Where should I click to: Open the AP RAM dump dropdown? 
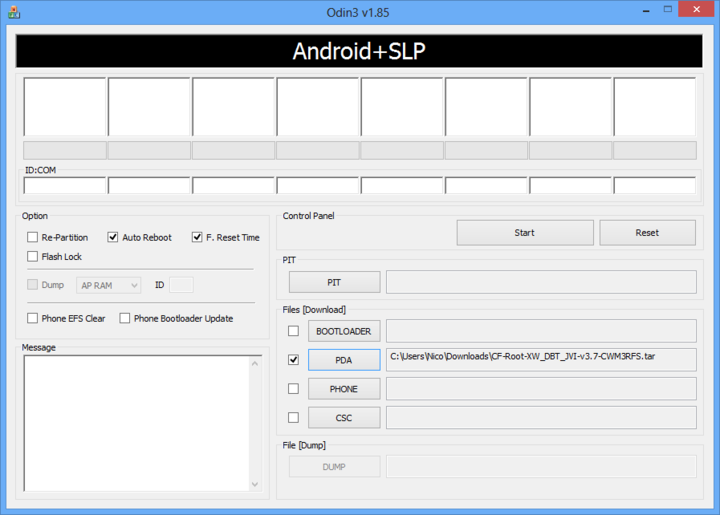(108, 285)
